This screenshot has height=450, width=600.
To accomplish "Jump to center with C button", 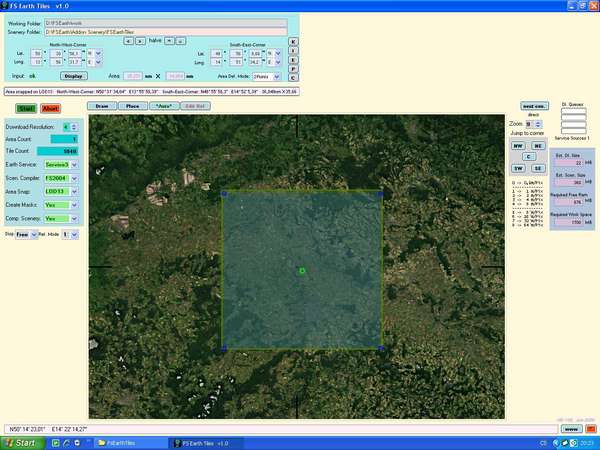I will [528, 156].
